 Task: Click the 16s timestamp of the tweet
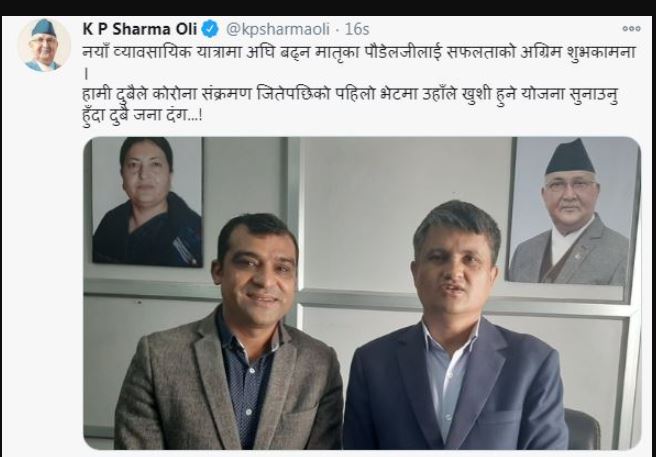coord(357,29)
